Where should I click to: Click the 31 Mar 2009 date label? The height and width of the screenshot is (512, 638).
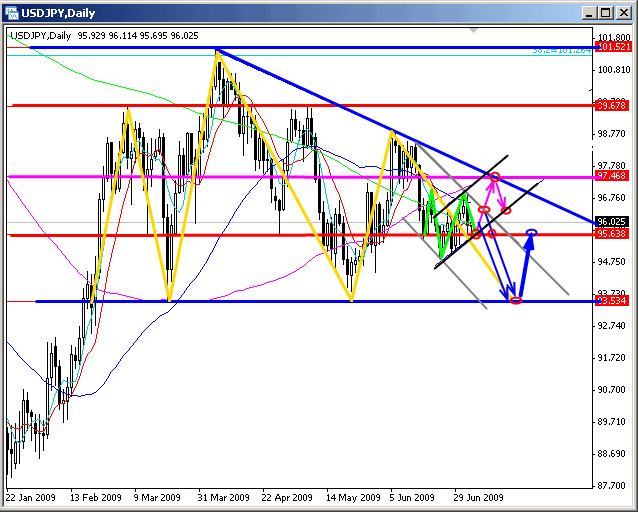(223, 497)
